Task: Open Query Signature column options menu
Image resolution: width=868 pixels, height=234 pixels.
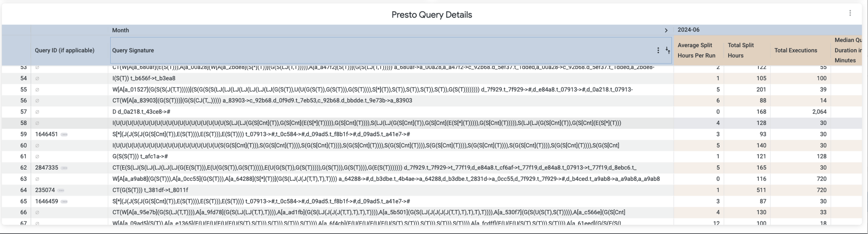Action: pos(658,50)
